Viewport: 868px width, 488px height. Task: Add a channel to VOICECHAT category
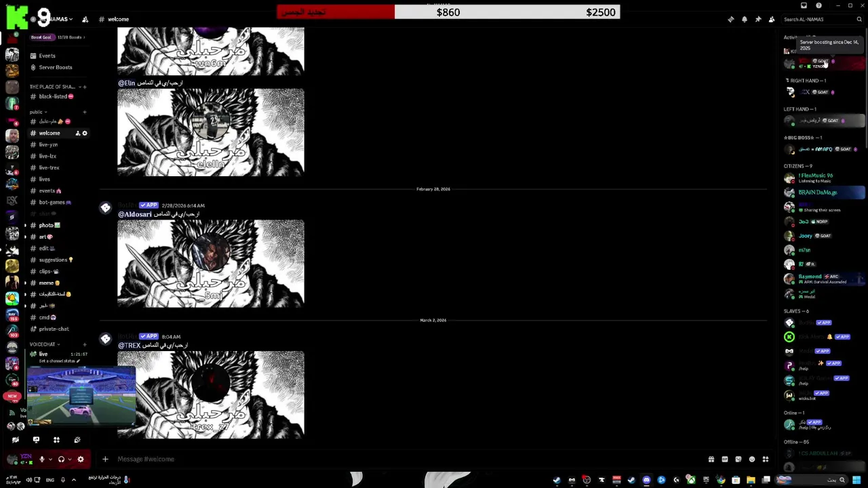tap(85, 344)
